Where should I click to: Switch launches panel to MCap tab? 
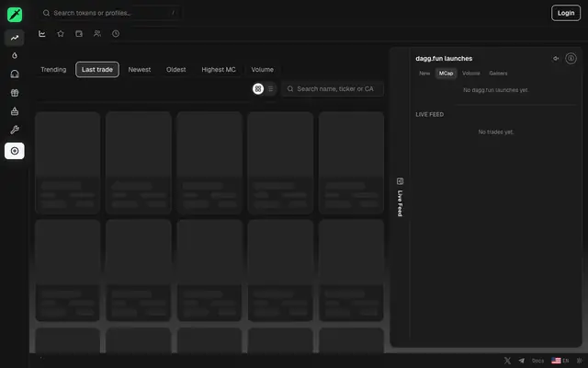446,74
